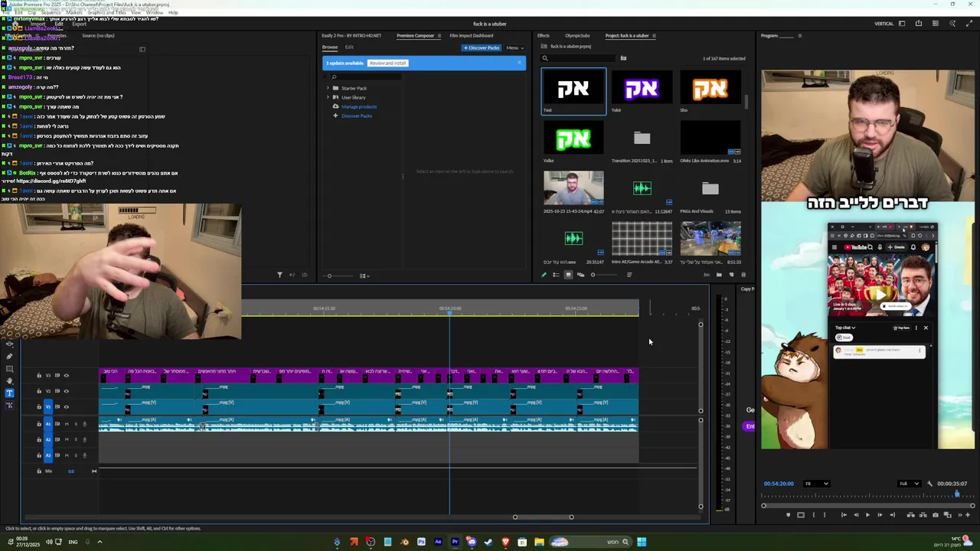This screenshot has width=980, height=551.
Task: Click the Program monitor playhead scrubber
Action: (957, 494)
